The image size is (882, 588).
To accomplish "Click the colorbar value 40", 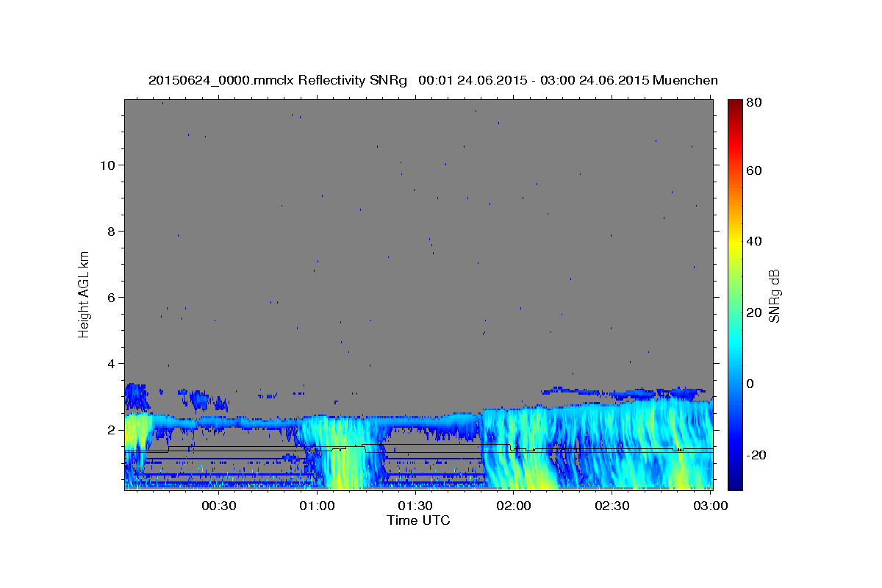I will coord(753,241).
